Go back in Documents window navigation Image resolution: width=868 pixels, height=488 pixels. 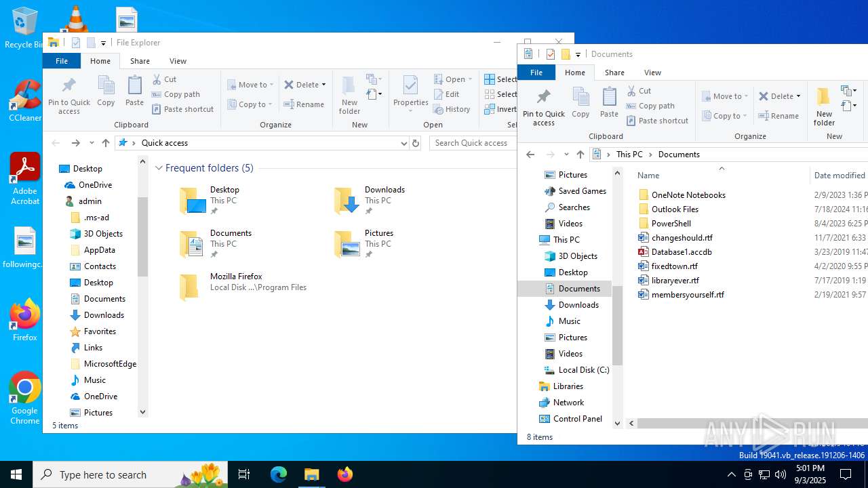click(x=530, y=155)
